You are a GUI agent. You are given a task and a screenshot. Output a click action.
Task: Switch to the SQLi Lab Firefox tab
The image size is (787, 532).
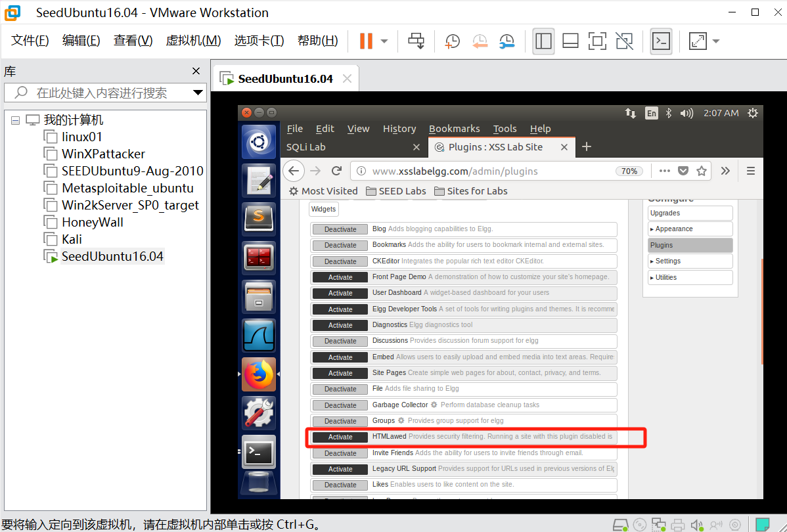pyautogui.click(x=353, y=147)
